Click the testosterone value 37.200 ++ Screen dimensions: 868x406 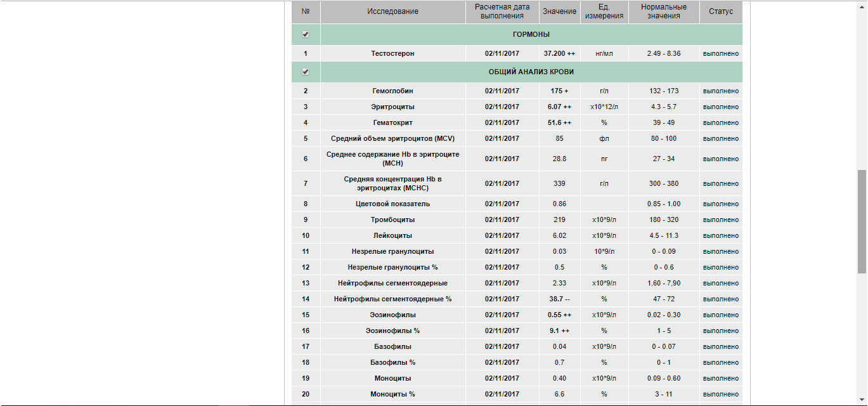(x=559, y=54)
